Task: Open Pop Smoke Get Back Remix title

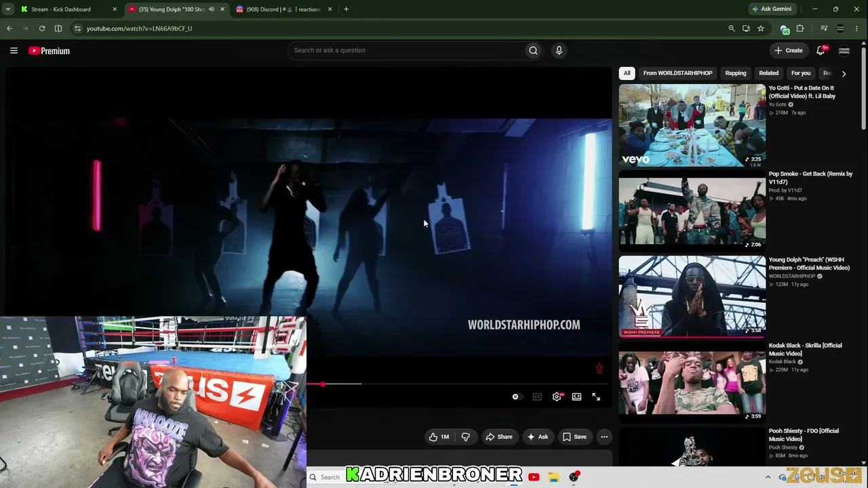Action: [810, 178]
